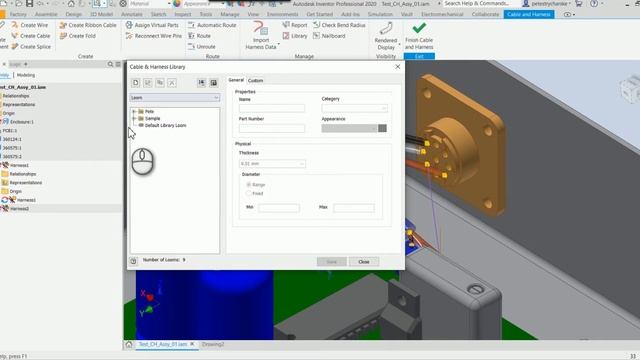This screenshot has height=360, width=640.
Task: Switch to the Custom tab
Action: click(x=256, y=80)
